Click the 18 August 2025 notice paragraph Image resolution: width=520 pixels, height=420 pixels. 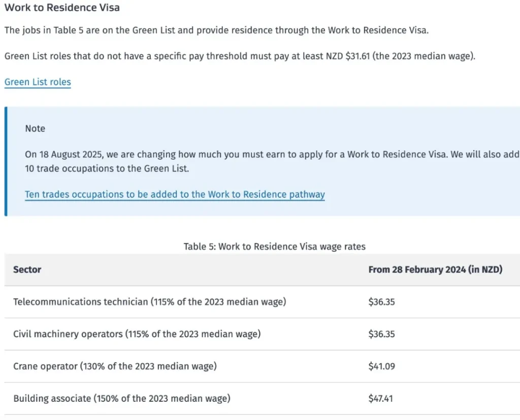tap(272, 155)
